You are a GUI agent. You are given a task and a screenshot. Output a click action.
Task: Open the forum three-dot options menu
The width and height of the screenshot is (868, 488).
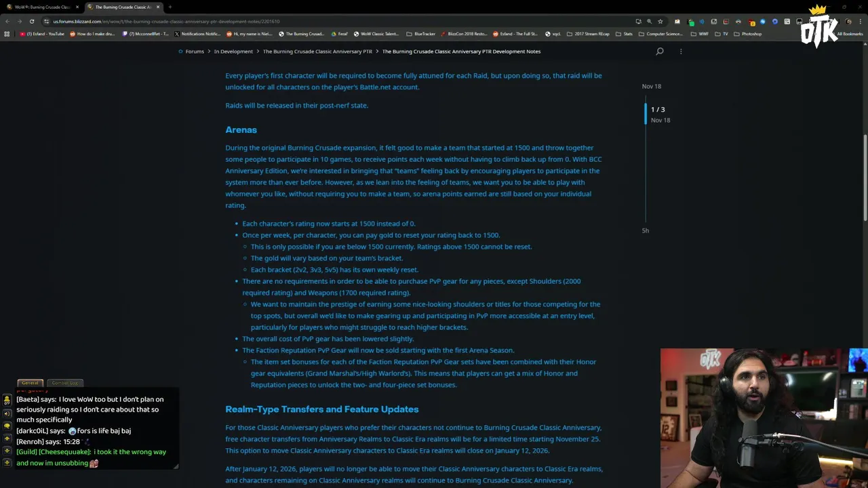tap(681, 52)
